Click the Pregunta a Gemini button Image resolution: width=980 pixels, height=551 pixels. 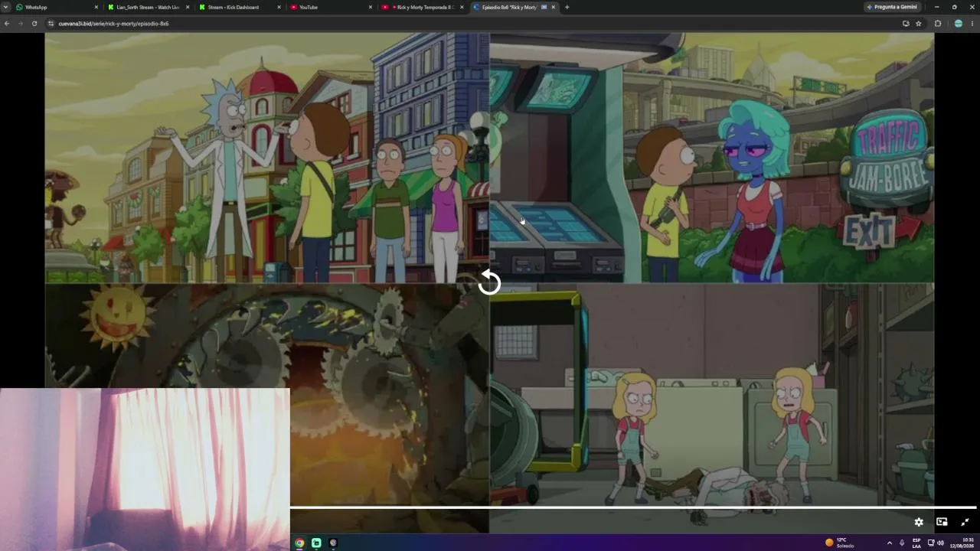(893, 7)
